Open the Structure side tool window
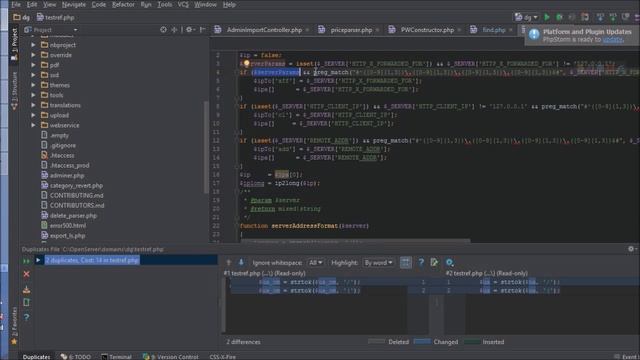The image size is (640, 360). 14,91
